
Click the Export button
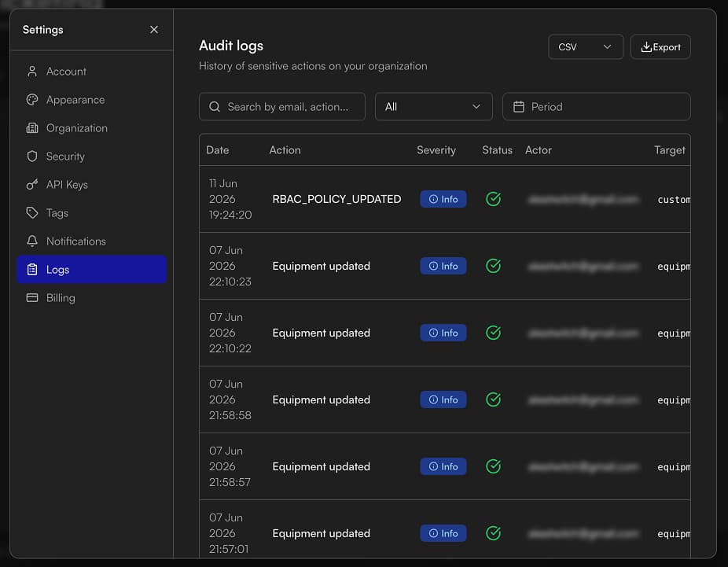pyautogui.click(x=660, y=47)
